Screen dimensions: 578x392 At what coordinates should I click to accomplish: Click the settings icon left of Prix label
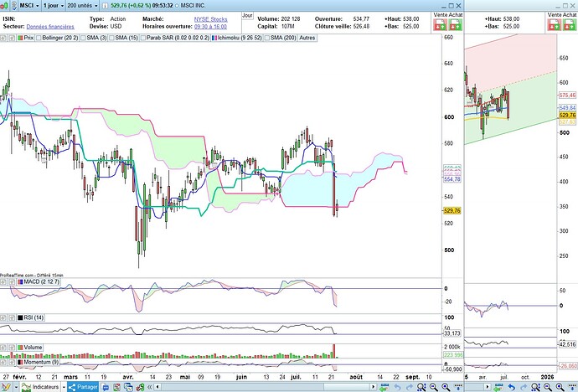coord(12,38)
